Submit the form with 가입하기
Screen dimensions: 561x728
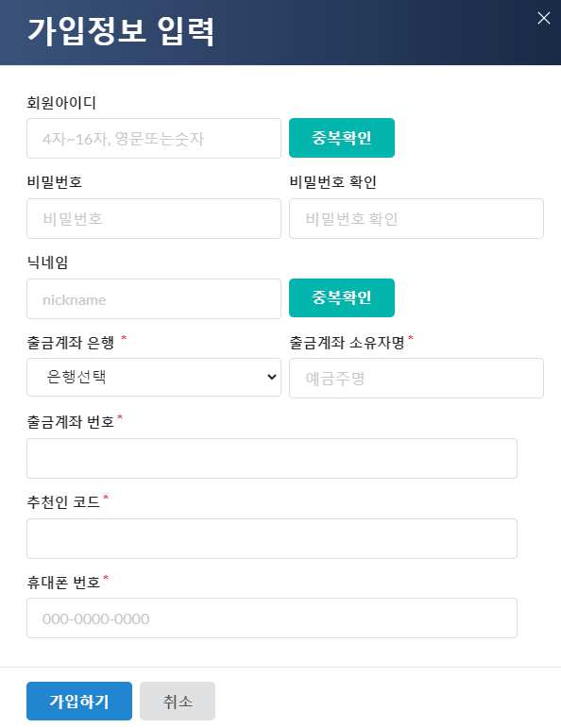[x=79, y=701]
